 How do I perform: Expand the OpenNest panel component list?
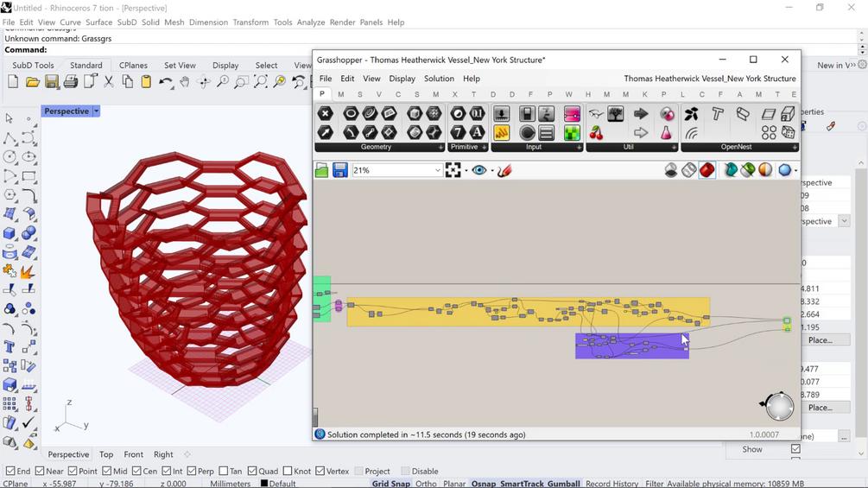795,147
